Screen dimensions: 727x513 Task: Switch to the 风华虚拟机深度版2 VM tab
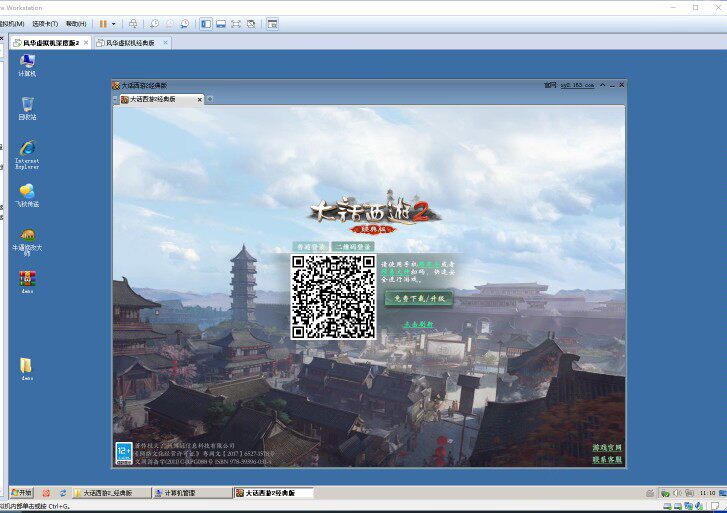point(51,43)
